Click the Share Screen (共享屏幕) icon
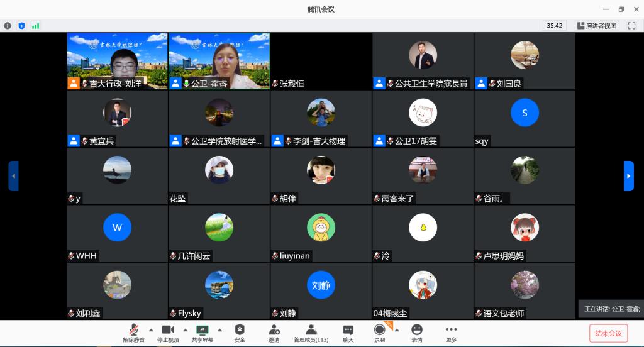The width and height of the screenshot is (644, 347). (x=203, y=330)
